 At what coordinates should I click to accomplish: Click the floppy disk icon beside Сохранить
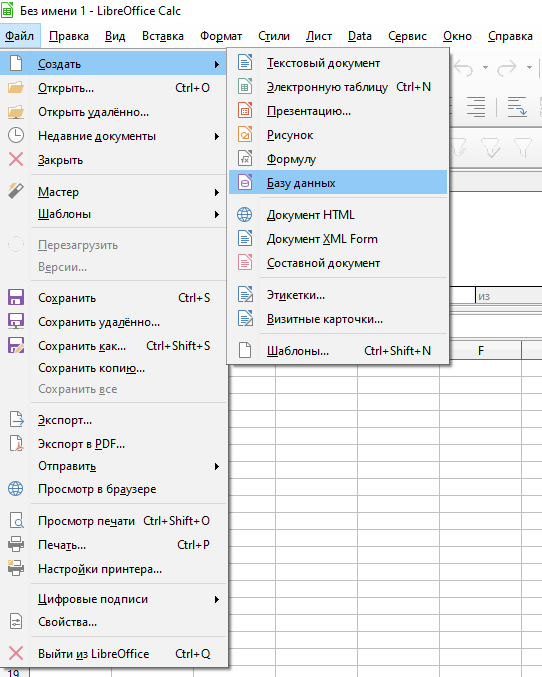click(16, 297)
